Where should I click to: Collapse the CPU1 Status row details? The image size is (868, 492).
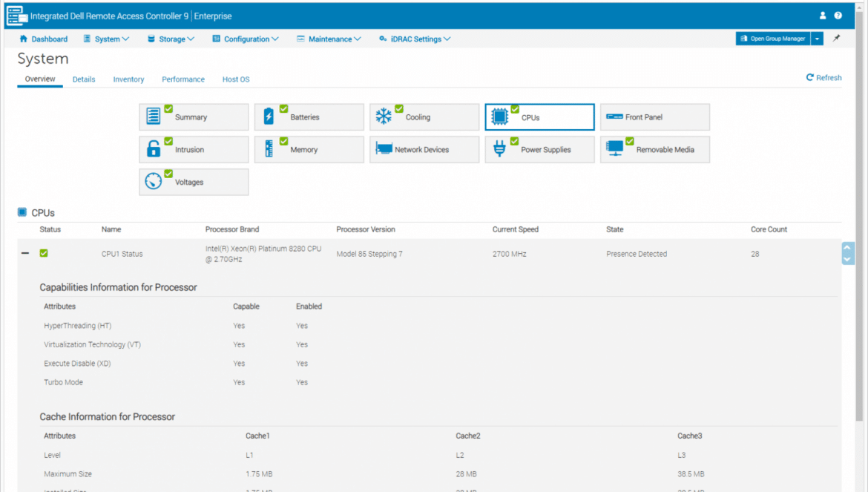[x=25, y=253]
